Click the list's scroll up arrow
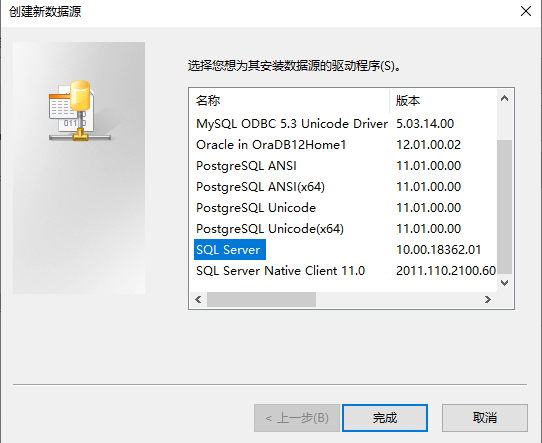Screen dimensions: 542x443 click(x=504, y=98)
